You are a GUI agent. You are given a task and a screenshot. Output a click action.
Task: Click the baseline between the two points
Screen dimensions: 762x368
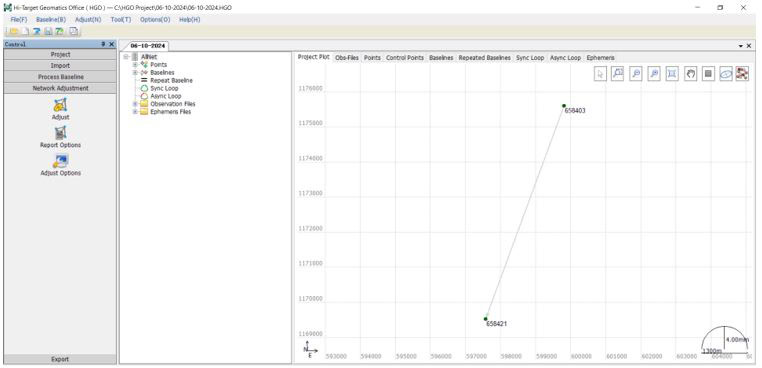(x=525, y=212)
